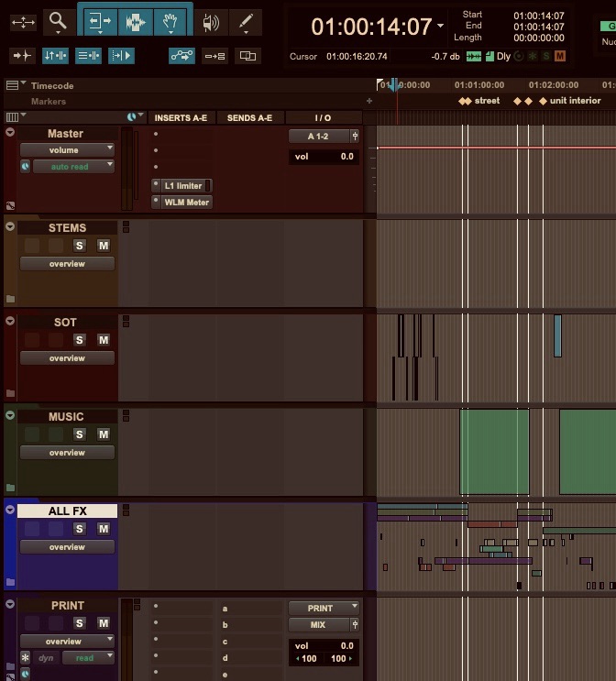Solo the SOT track

tap(79, 340)
